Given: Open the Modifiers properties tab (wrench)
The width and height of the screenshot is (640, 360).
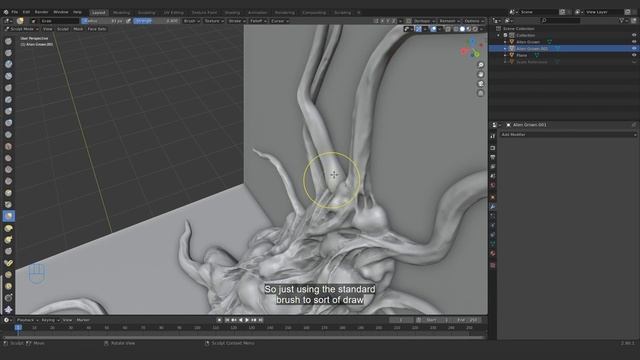Looking at the screenshot, I should 493,207.
